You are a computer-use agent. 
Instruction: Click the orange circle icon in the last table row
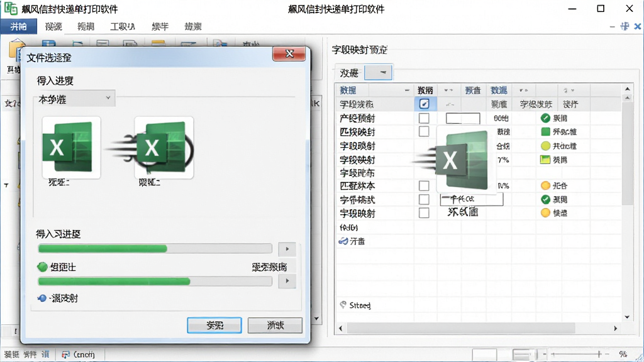(545, 212)
